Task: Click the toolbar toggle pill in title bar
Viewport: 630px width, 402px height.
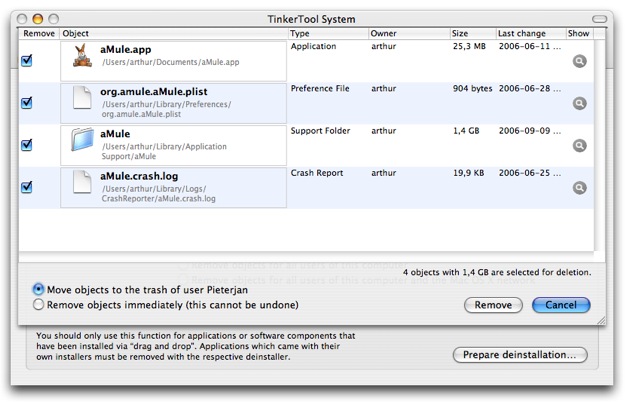Action: (x=599, y=19)
